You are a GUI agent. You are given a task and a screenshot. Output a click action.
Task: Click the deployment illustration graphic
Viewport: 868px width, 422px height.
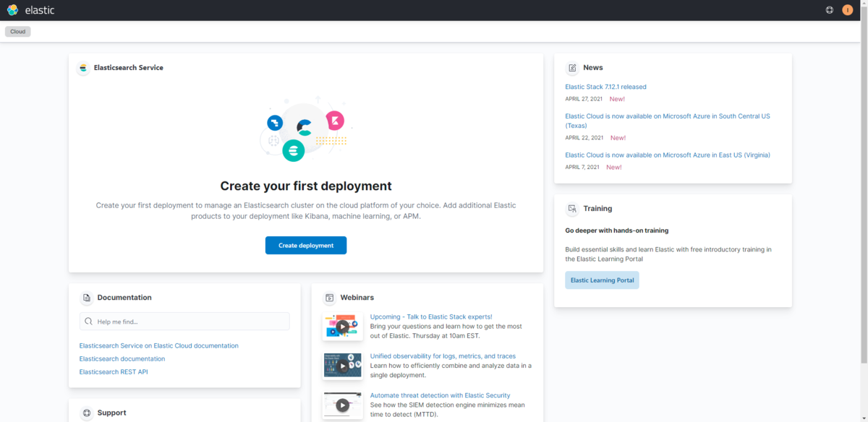point(306,130)
